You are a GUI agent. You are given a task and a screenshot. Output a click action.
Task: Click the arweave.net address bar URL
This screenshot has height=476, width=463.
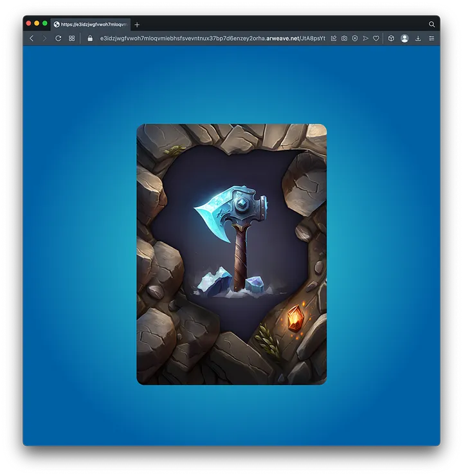(213, 38)
